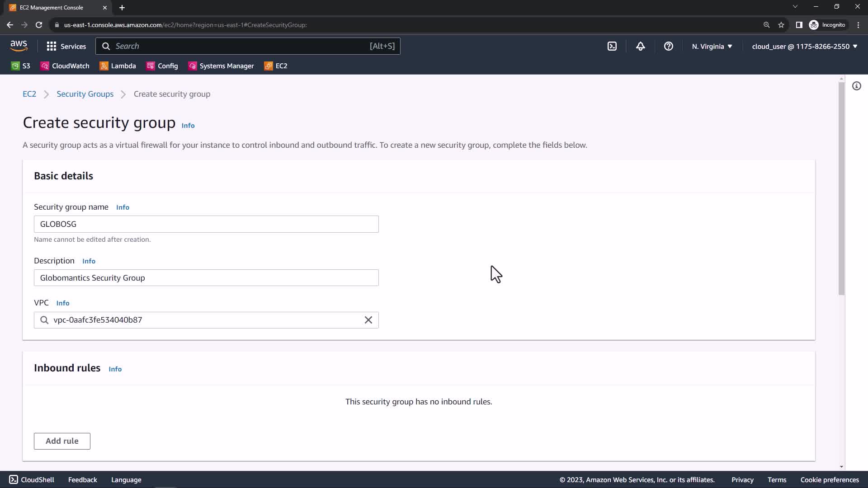Screen dimensions: 868x488
Task: Open the S3 shortcut in favorites bar
Action: pos(21,66)
